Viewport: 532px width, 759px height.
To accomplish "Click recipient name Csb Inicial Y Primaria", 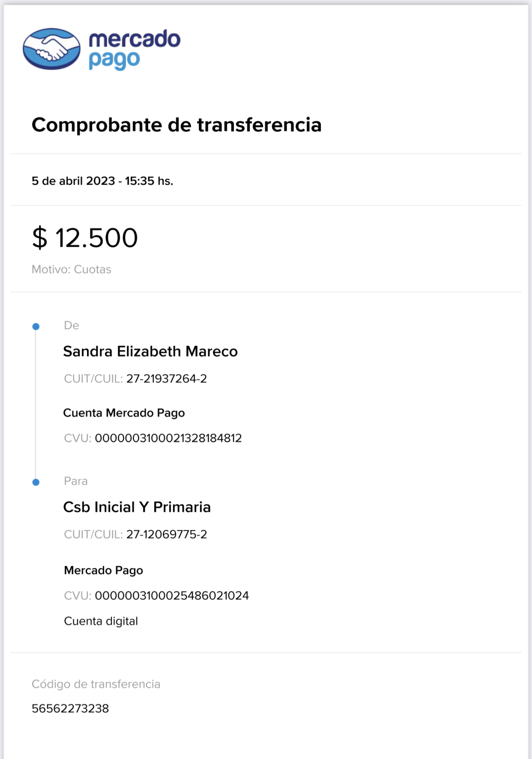I will click(137, 507).
